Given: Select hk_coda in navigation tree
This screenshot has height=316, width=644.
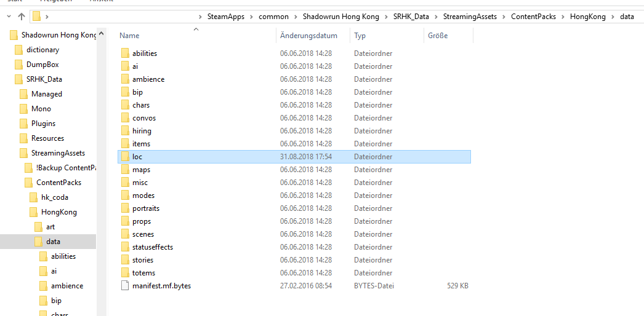Looking at the screenshot, I should point(55,197).
